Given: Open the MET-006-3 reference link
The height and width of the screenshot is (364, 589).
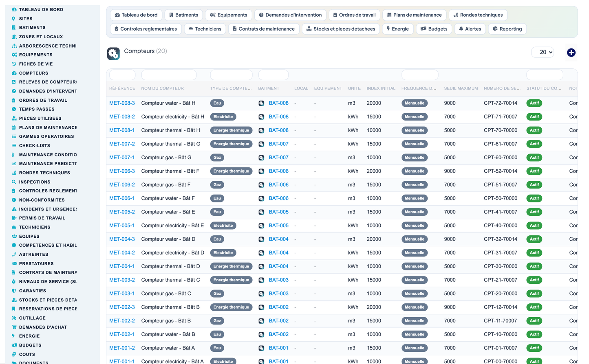Looking at the screenshot, I should [122, 171].
